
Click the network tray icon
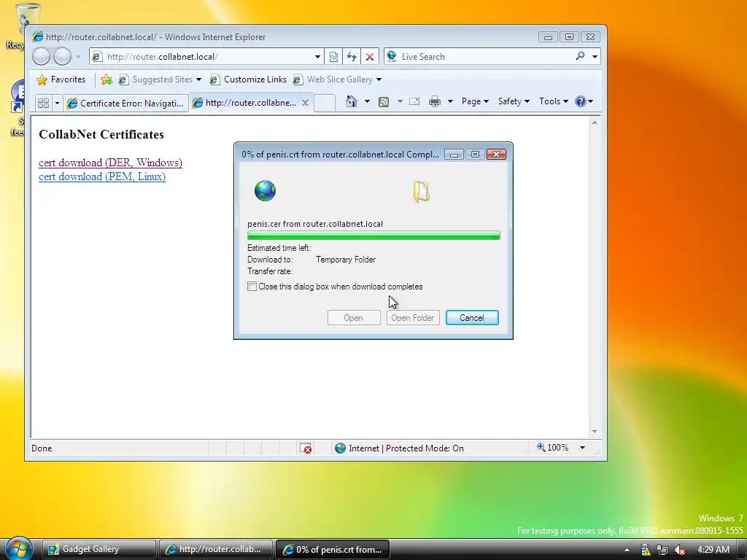(x=662, y=550)
